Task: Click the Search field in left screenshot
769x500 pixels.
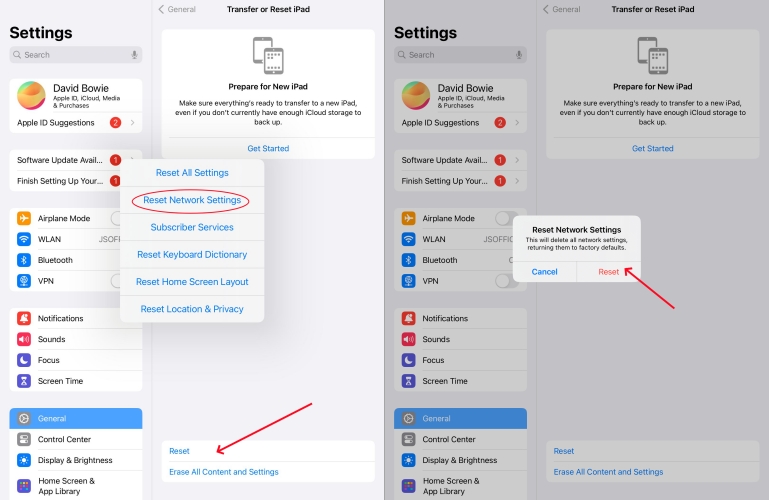Action: pos(76,55)
